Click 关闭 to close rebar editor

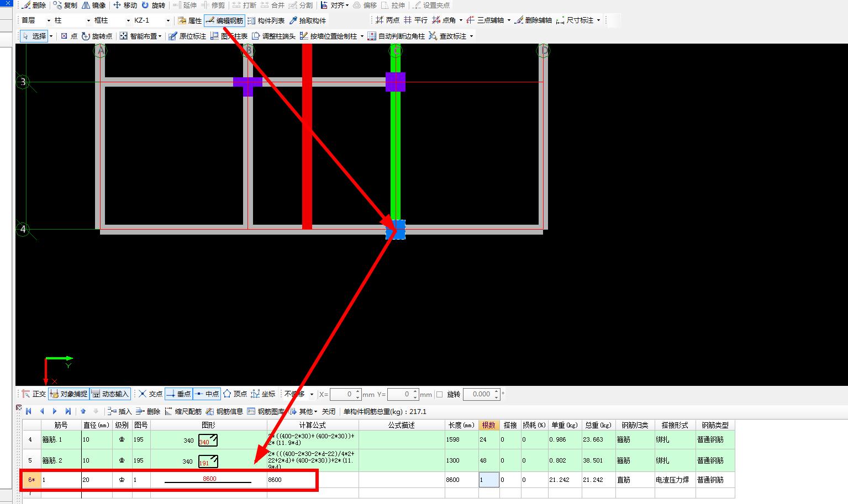point(329,411)
